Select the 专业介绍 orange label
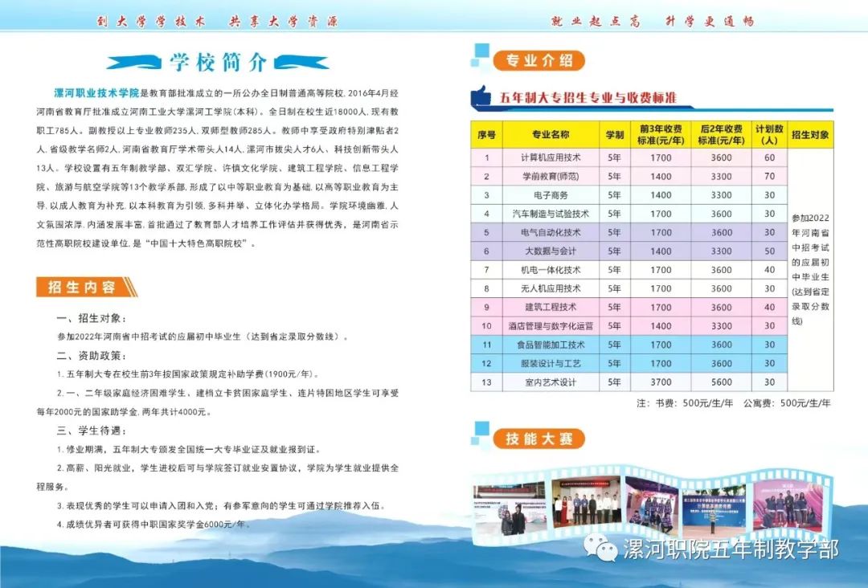The width and height of the screenshot is (868, 588). click(x=538, y=60)
